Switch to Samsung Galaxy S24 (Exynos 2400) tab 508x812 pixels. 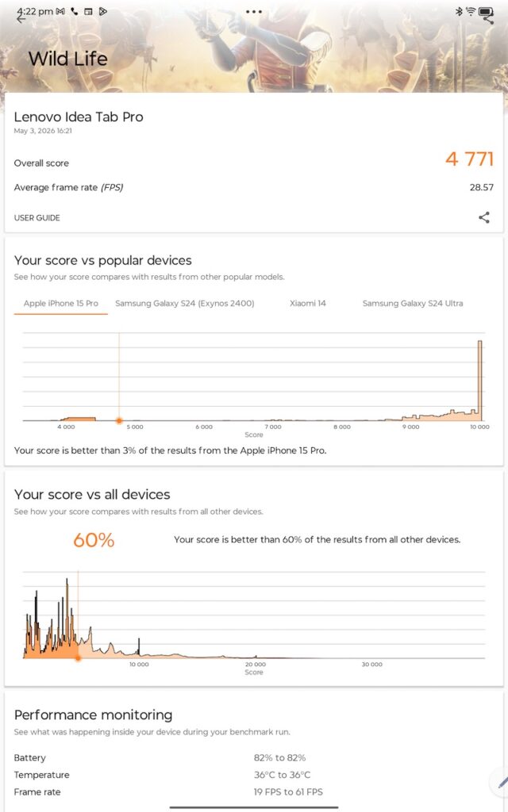pyautogui.click(x=184, y=304)
